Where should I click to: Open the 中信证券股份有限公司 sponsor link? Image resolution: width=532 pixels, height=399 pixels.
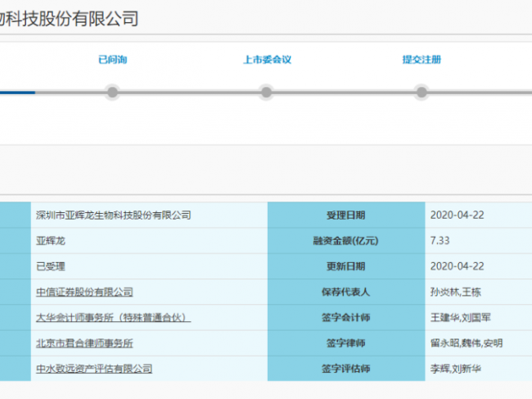pyautogui.click(x=84, y=292)
